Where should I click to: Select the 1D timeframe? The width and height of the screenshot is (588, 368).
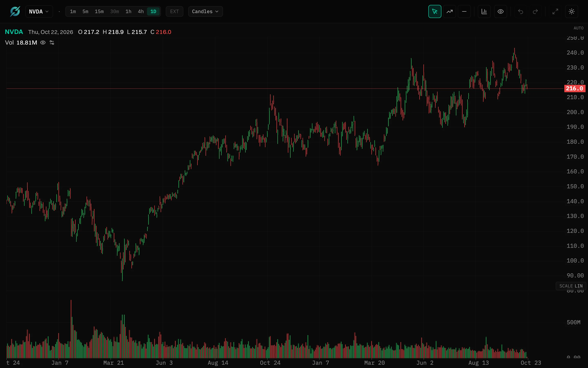click(x=153, y=11)
